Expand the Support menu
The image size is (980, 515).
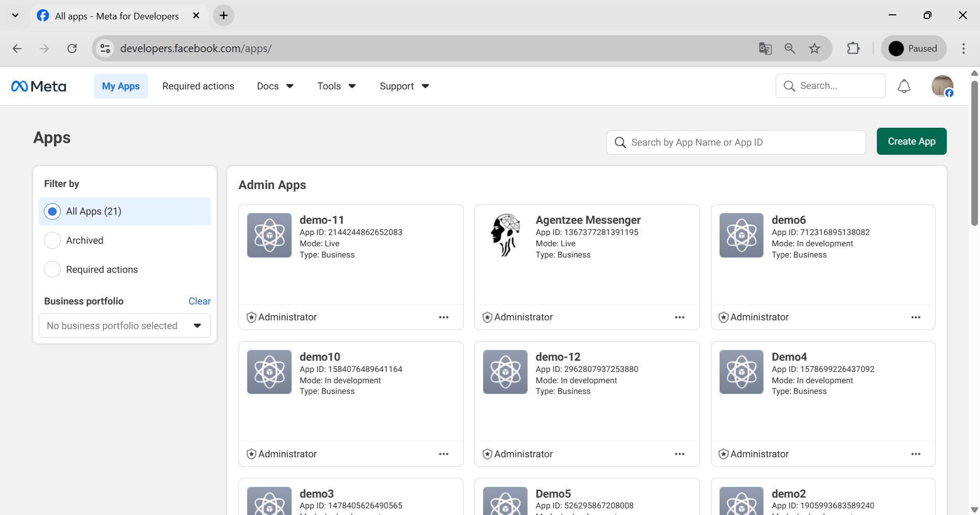pyautogui.click(x=404, y=86)
